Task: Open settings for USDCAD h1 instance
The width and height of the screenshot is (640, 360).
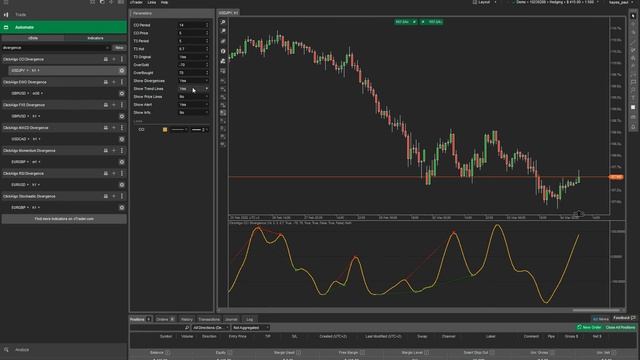Action: [122, 139]
